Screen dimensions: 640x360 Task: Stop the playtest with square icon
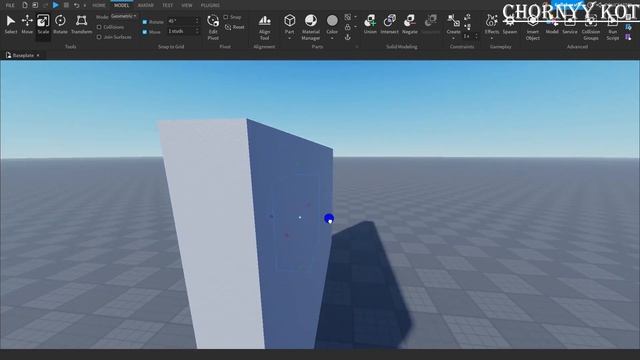66,5
